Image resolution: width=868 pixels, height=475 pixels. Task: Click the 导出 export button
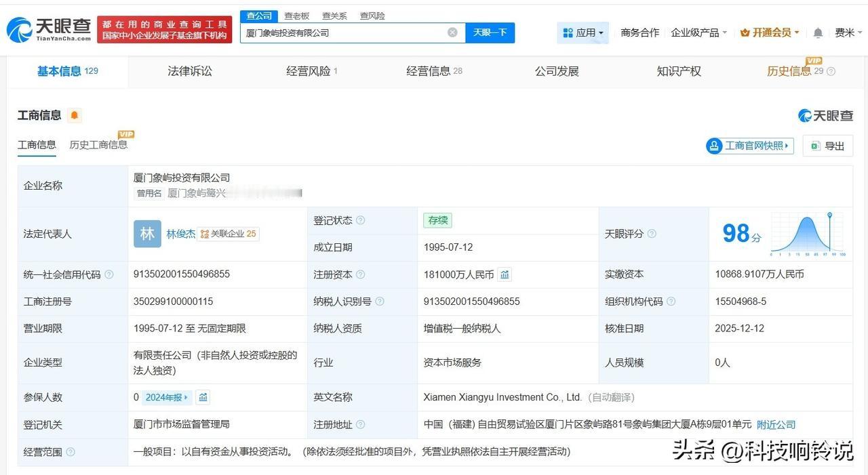coord(827,146)
